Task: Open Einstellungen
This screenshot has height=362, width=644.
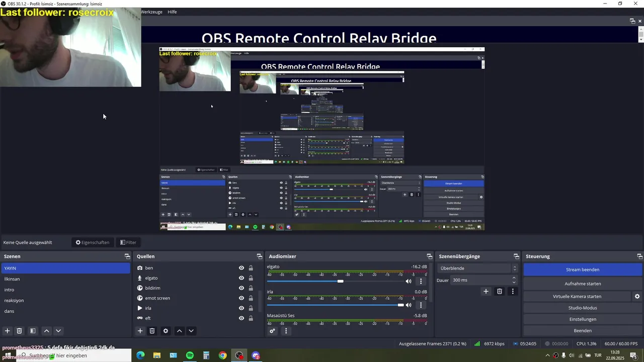Action: (x=583, y=319)
